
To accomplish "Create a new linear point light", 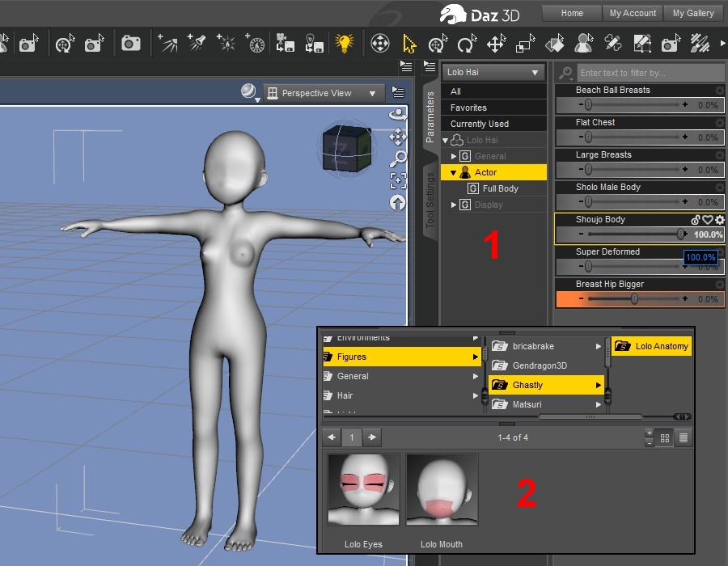I will 255,43.
